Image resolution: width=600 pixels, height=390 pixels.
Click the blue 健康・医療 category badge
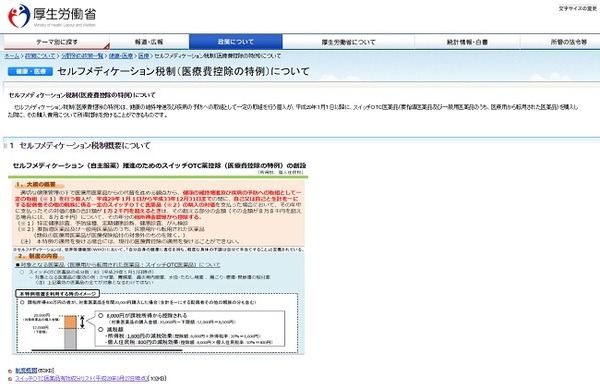pos(30,72)
